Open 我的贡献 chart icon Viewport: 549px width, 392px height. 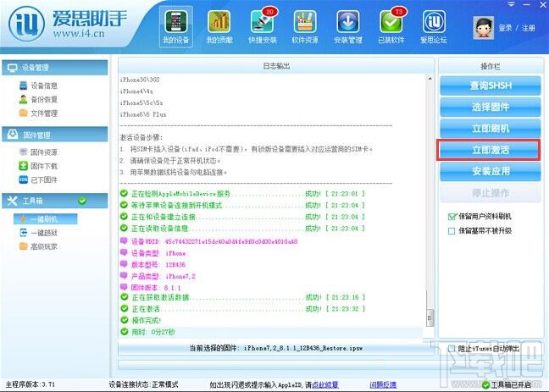(x=219, y=27)
